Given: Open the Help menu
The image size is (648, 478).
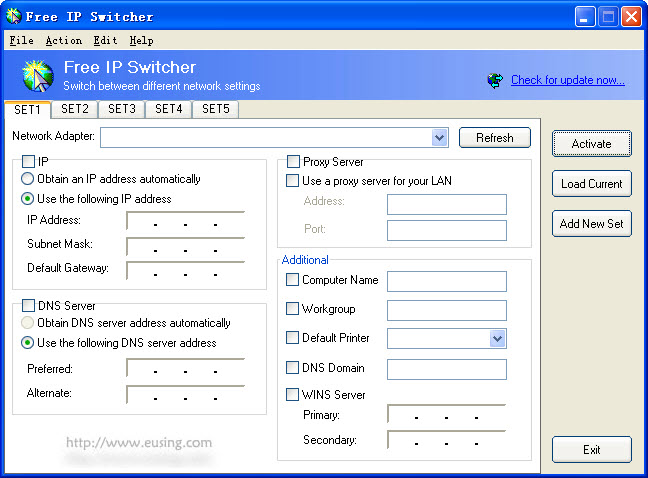Looking at the screenshot, I should 141,40.
